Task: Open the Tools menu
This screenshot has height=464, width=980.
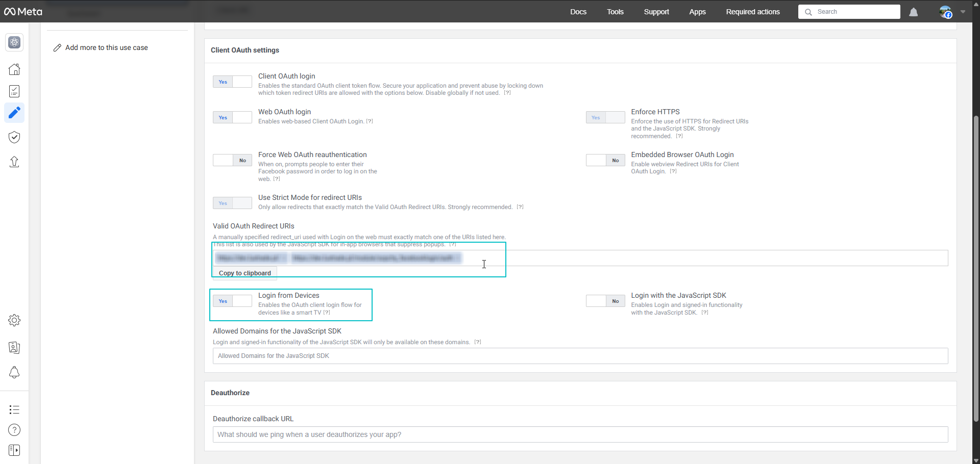Action: click(x=615, y=12)
